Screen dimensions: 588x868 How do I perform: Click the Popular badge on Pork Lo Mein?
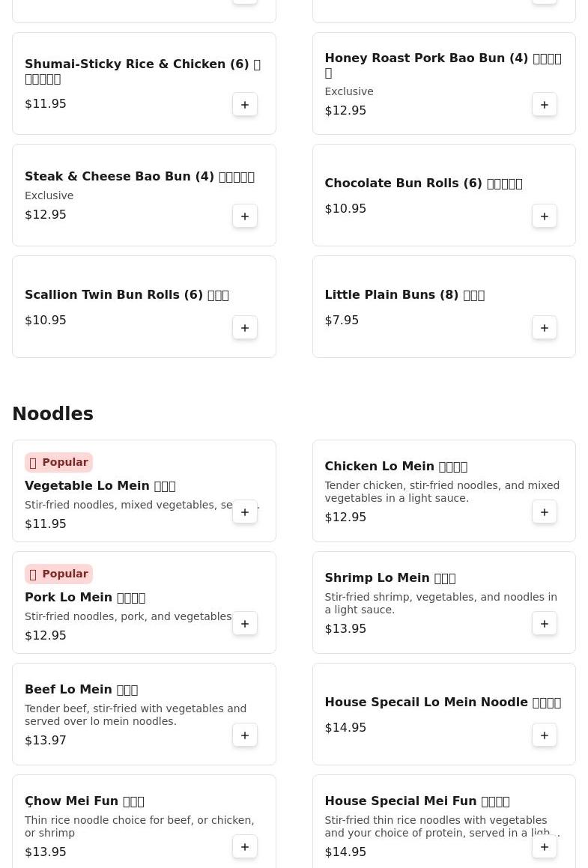click(x=58, y=574)
